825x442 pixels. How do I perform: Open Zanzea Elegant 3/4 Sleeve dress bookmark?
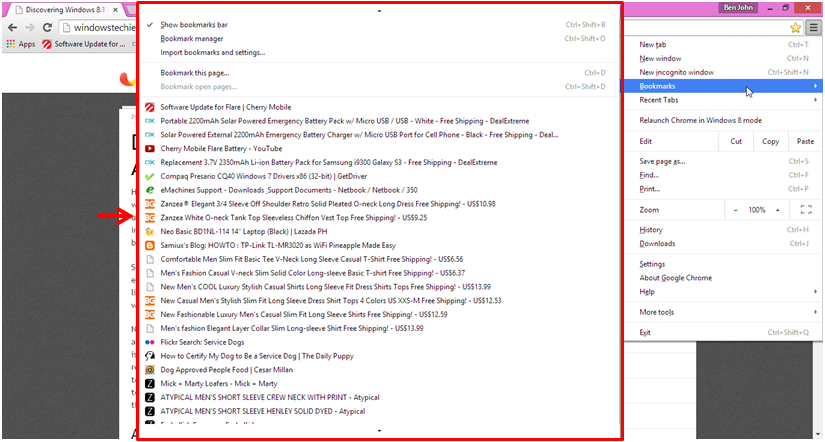click(x=379, y=204)
